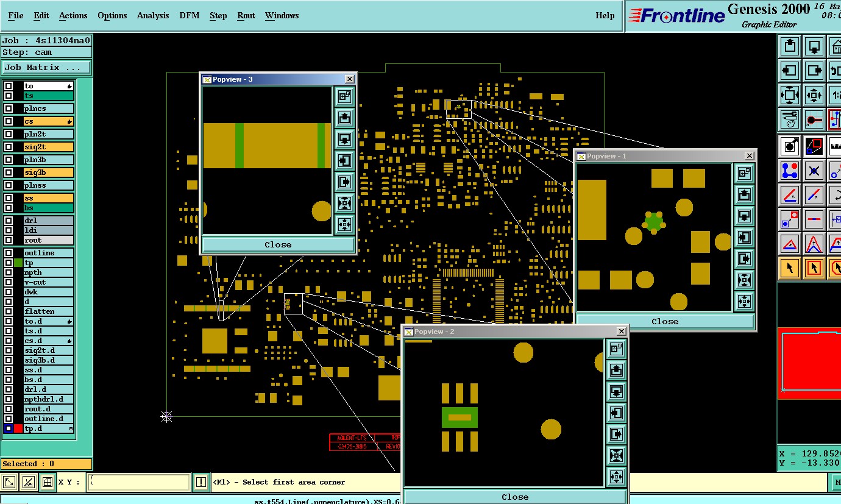The image size is (841, 504).
Task: Select the 'ss' layer name
Action: (49, 198)
